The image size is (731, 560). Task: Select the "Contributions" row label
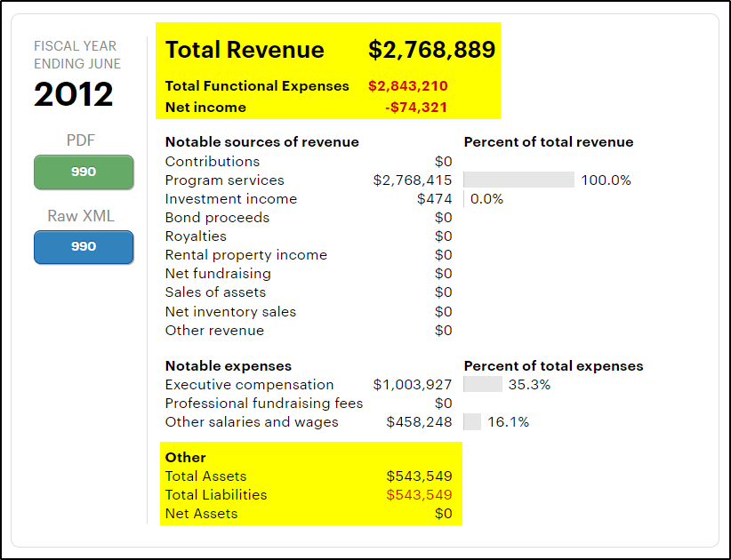coord(213,161)
